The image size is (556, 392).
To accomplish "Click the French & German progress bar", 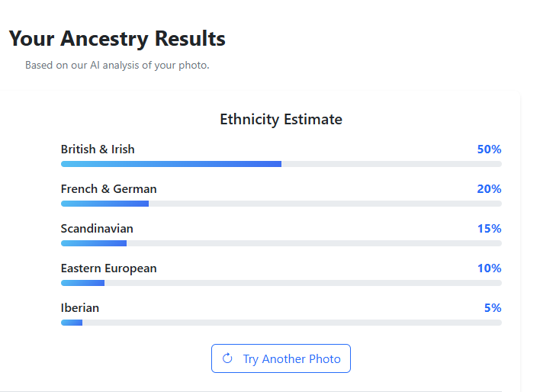I will pos(281,204).
